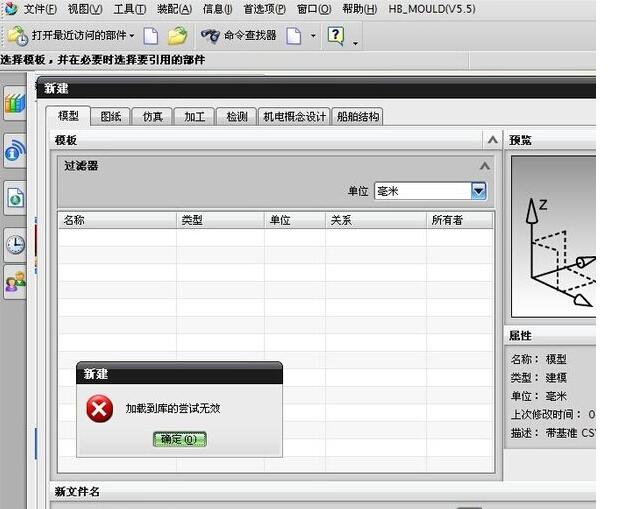This screenshot has width=641, height=509.
Task: Open the 文件(F) menu
Action: pos(40,9)
